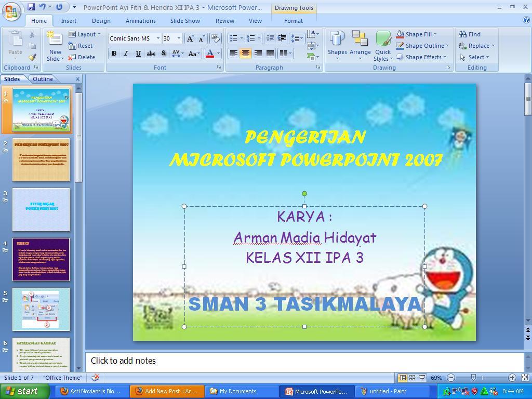
Task: Increase the list indent level
Action: tap(282, 38)
